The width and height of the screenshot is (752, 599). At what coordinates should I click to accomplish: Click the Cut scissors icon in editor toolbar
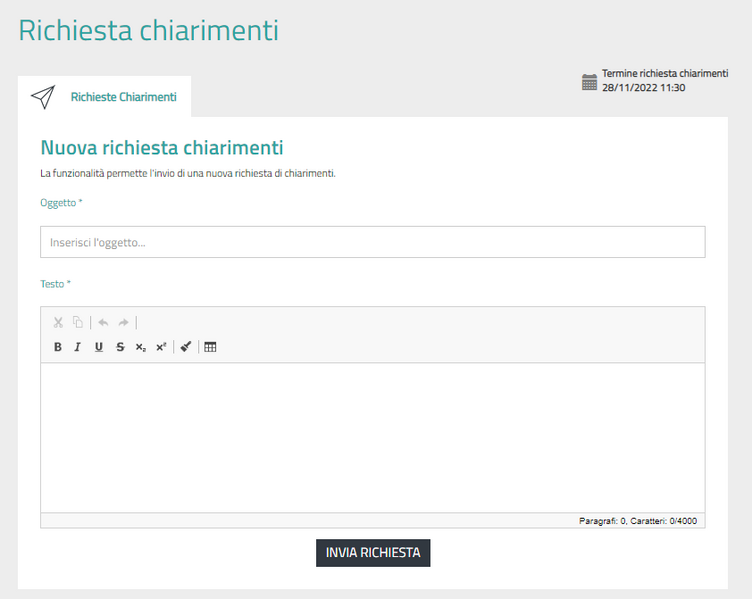[58, 323]
